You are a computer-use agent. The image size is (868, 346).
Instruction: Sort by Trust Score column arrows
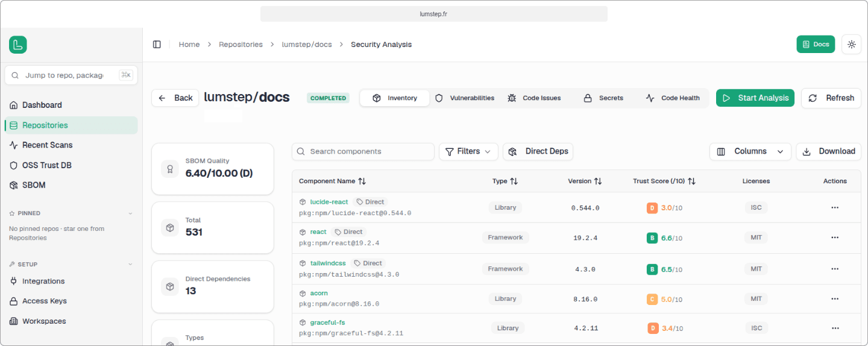coord(692,181)
